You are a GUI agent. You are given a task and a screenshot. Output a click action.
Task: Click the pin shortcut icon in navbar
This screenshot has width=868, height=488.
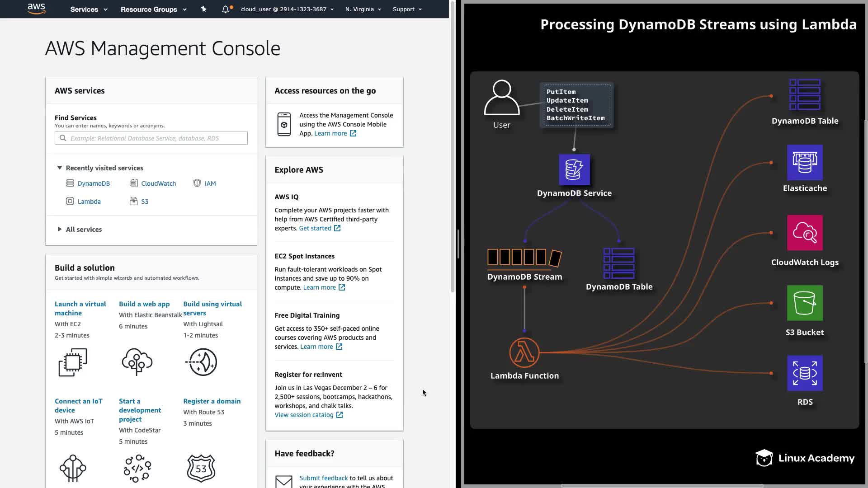203,9
